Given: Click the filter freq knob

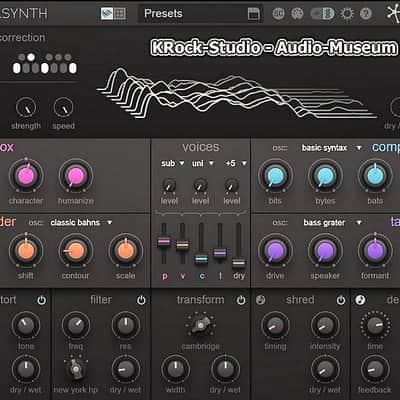Looking at the screenshot, I should 76,325.
